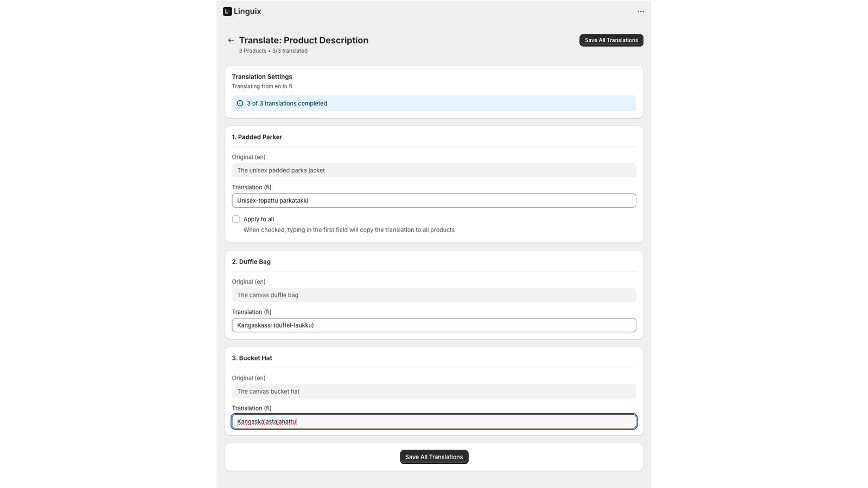The width and height of the screenshot is (868, 488).
Task: Click the original text 'The unisex padded parka jacket'
Action: [x=281, y=170]
